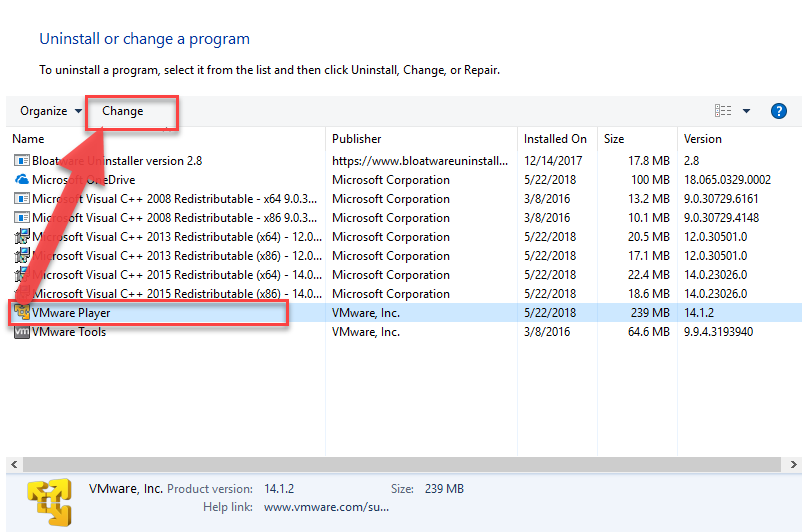Click Product version 14.1.2 in details pane

[279, 489]
